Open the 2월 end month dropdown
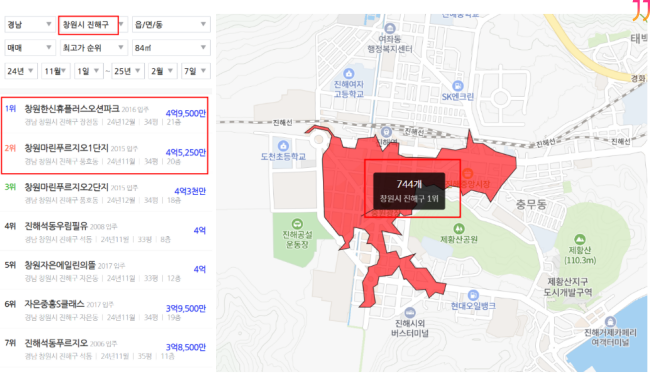Viewport: 650px width, 374px height. (163, 71)
